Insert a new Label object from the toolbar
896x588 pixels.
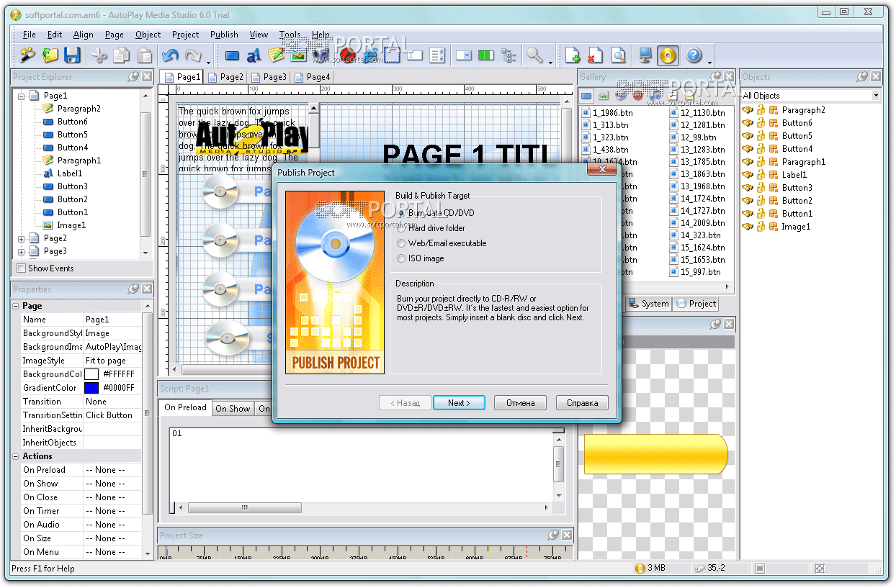pos(254,55)
